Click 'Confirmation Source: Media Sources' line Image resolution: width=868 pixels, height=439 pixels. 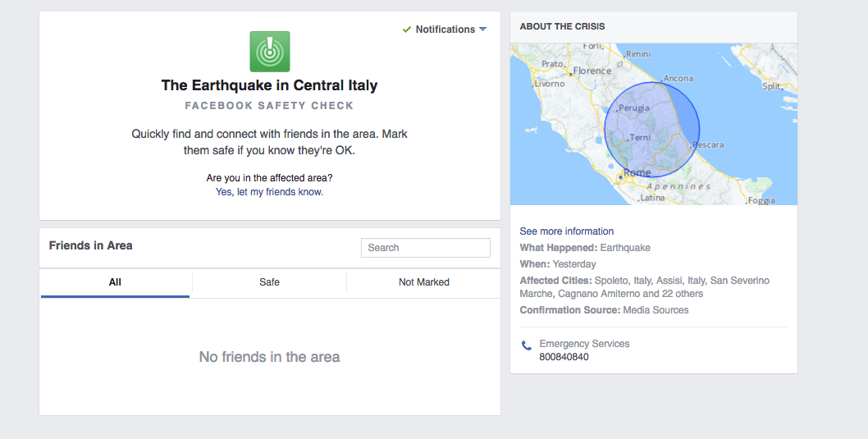tap(604, 310)
